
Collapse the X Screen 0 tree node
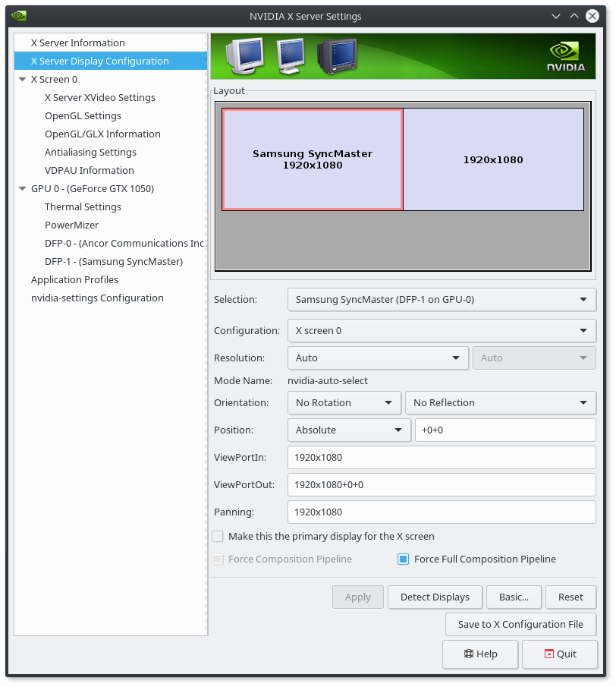(22, 79)
